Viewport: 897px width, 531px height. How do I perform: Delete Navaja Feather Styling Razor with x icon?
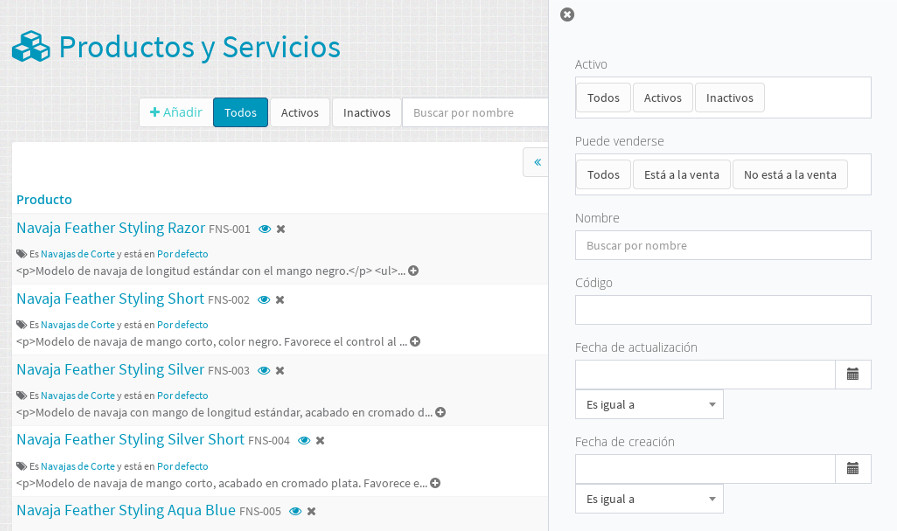click(x=281, y=229)
